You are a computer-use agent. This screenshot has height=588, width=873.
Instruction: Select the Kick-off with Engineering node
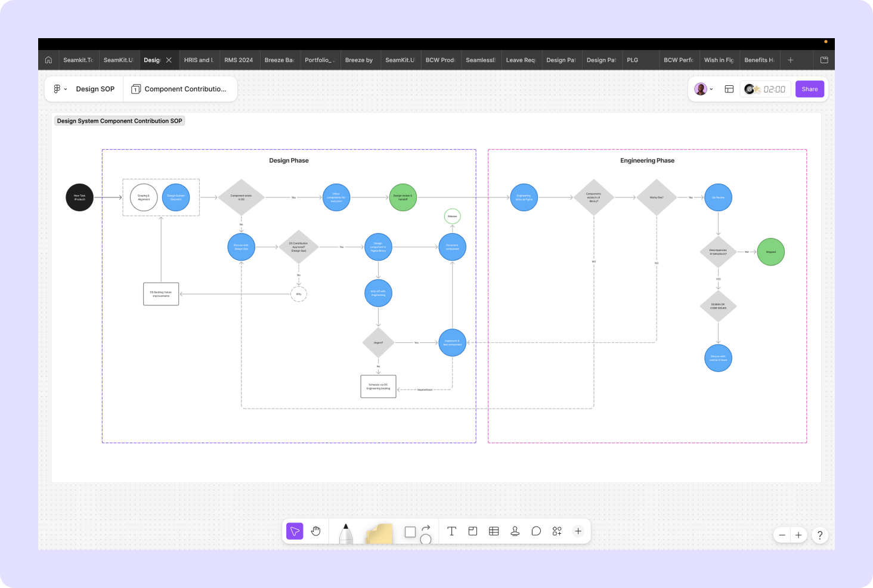coord(378,293)
